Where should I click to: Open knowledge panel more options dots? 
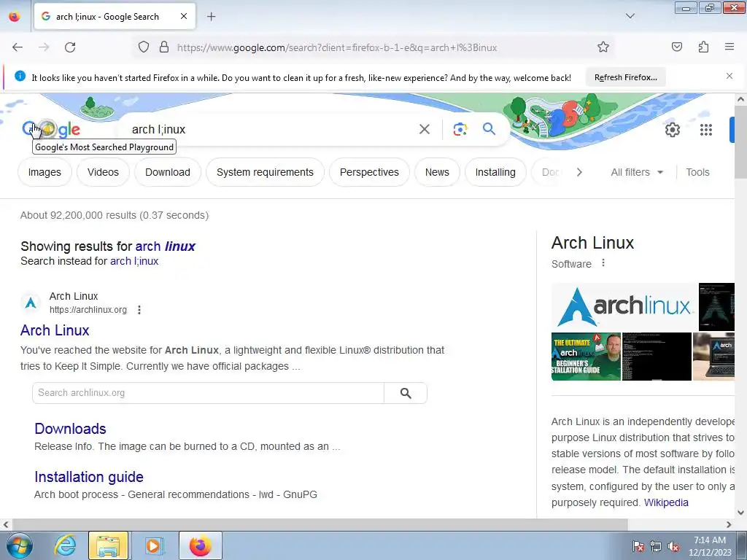(603, 262)
